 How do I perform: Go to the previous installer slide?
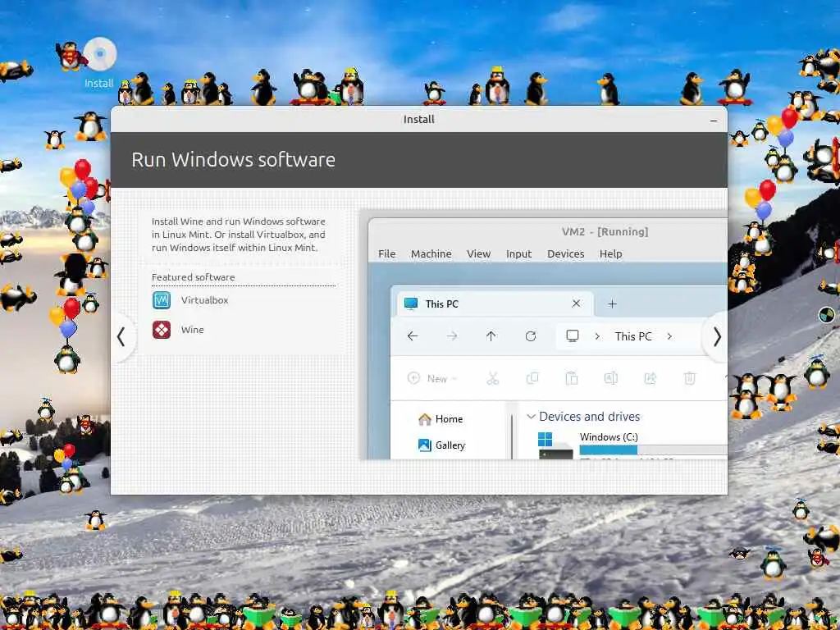coord(121,337)
